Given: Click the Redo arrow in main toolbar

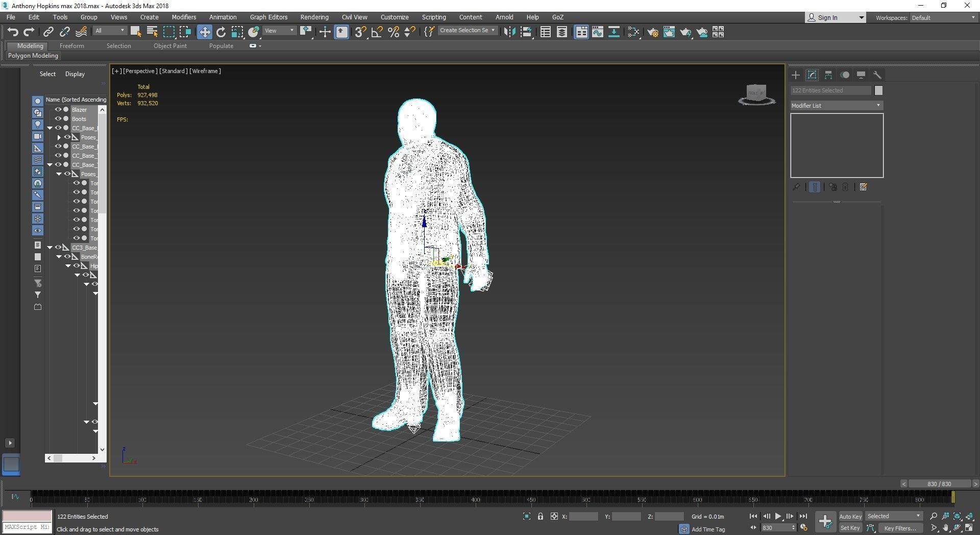Looking at the screenshot, I should coord(29,32).
